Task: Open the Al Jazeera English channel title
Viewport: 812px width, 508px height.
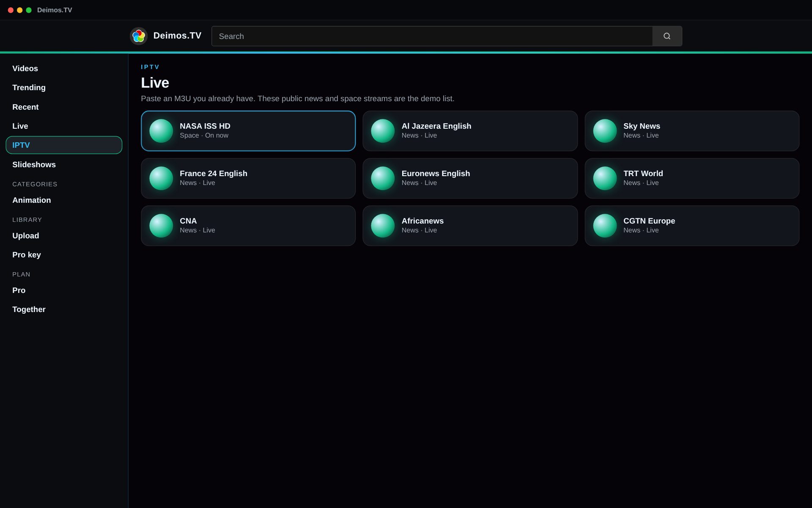Action: [436, 126]
